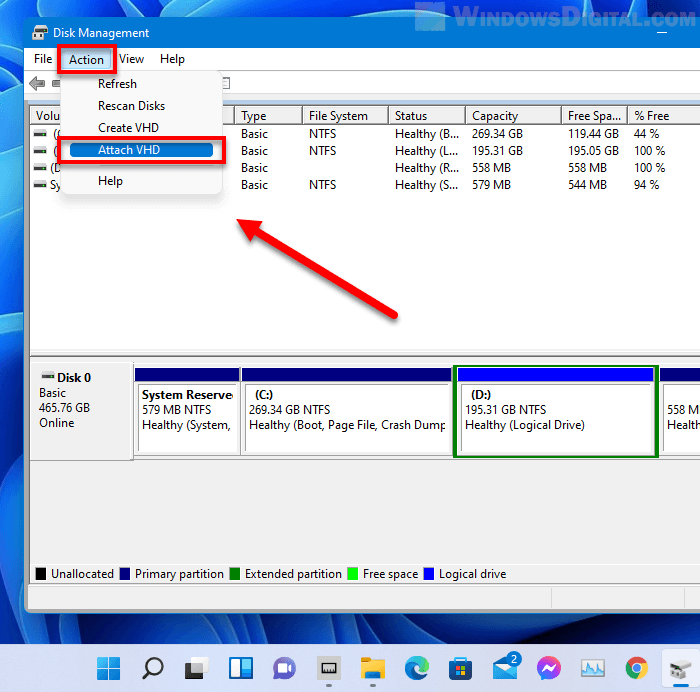Click the Healthy (B... status cell

[427, 133]
